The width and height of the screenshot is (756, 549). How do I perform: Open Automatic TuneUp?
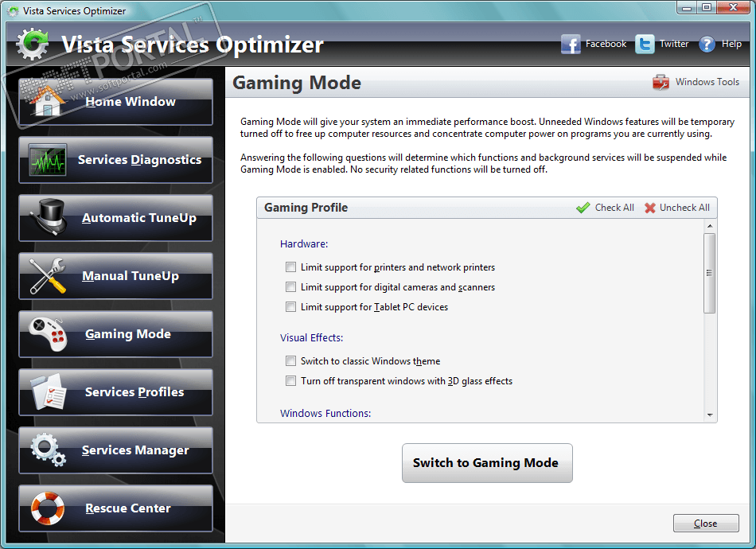pos(115,218)
